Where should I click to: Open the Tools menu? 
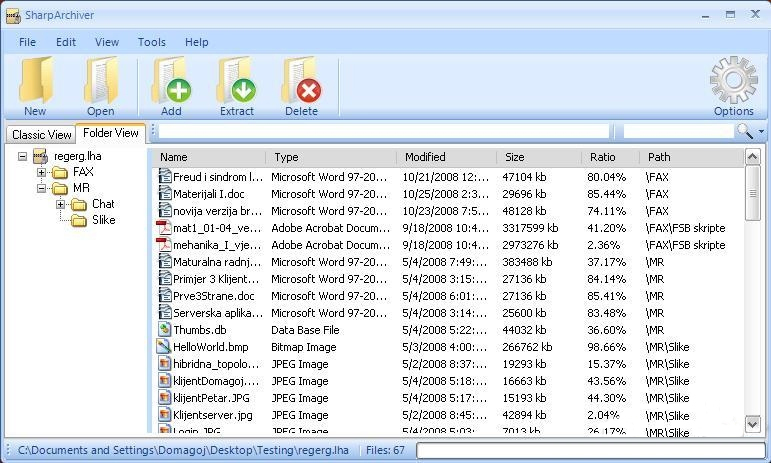[x=151, y=42]
